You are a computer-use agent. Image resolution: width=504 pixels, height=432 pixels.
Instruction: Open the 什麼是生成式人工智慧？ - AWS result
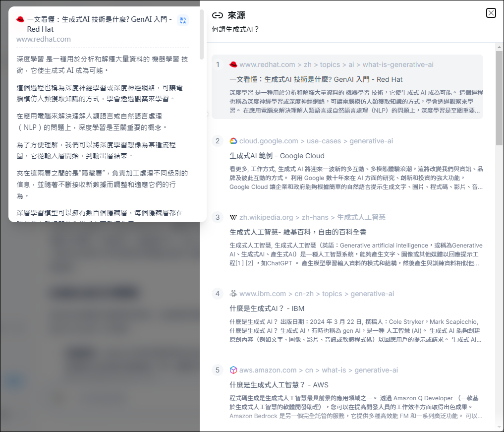click(279, 385)
